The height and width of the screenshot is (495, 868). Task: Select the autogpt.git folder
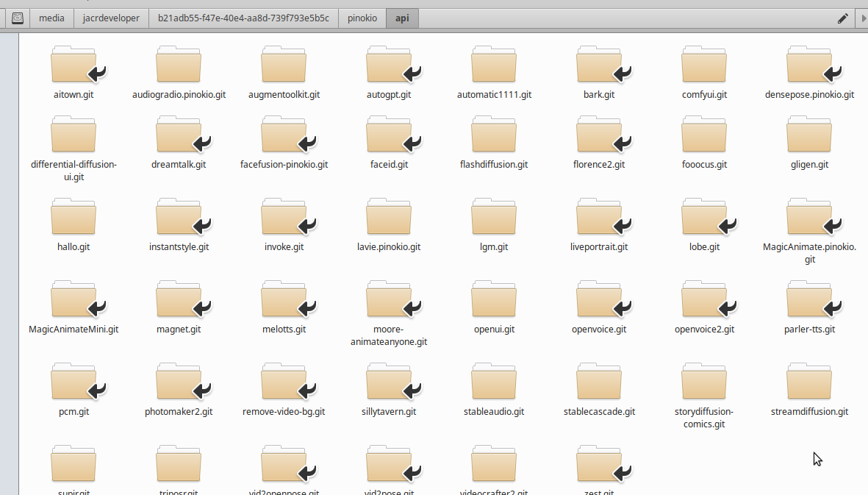(389, 65)
